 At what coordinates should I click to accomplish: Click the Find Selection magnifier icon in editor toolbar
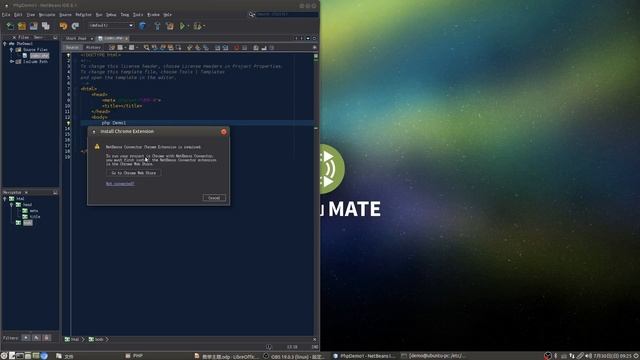point(147,48)
